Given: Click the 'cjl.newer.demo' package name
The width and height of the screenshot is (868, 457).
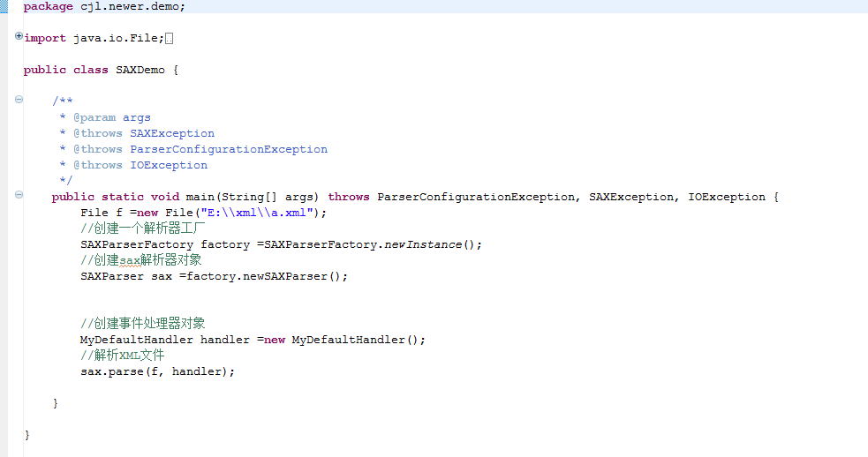Looking at the screenshot, I should tap(130, 7).
